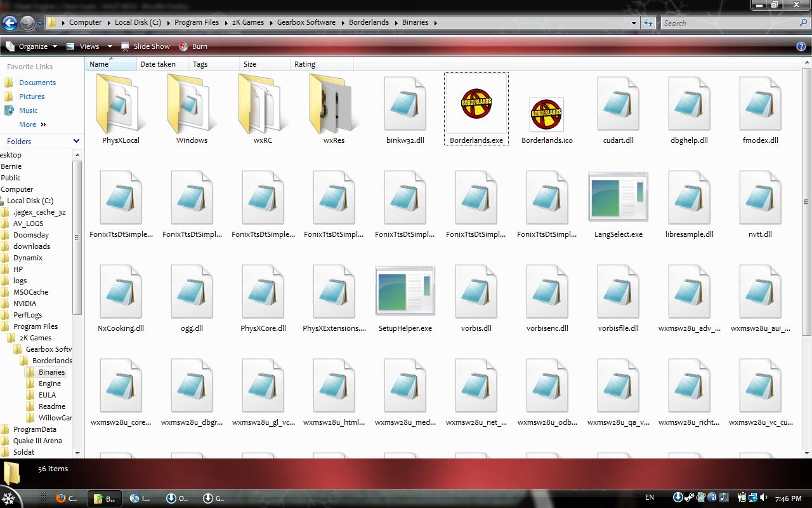Click the Forward navigation arrow
The image size is (812, 508).
(x=27, y=23)
